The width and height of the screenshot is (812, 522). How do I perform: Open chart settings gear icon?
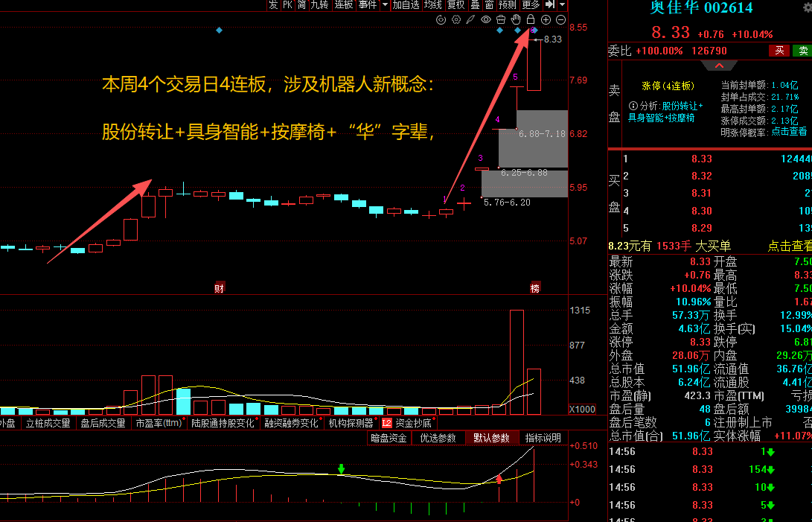pos(456,19)
